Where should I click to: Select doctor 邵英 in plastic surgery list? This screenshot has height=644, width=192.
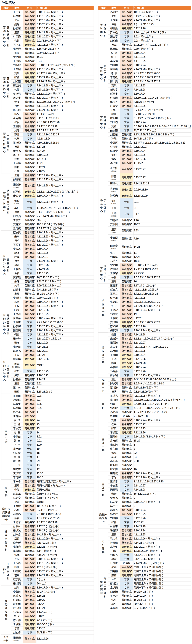pyautogui.click(x=114, y=567)
